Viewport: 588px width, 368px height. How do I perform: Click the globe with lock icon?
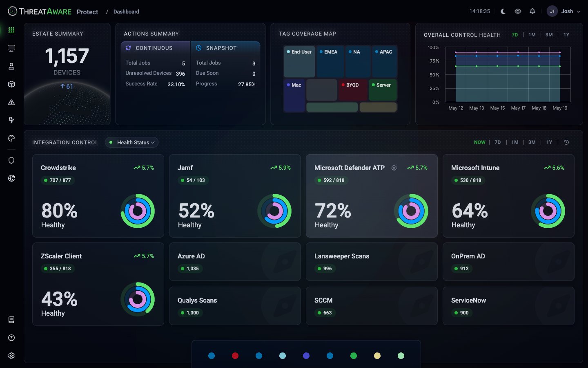point(11,178)
